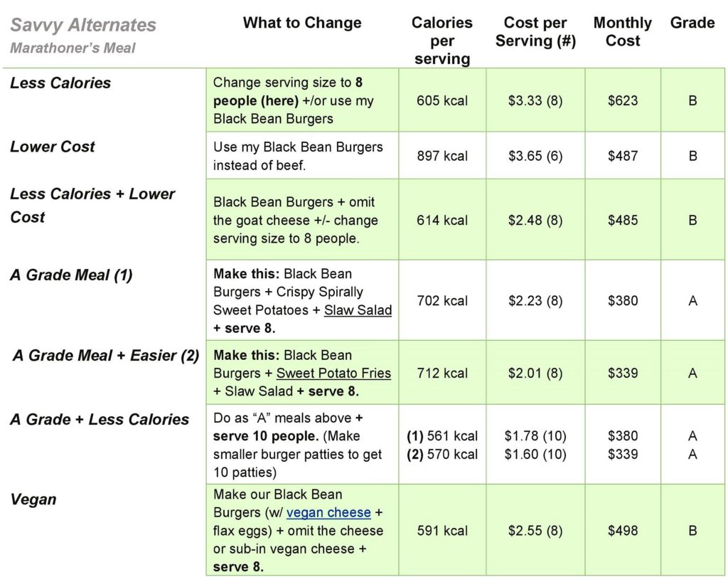The height and width of the screenshot is (577, 728).
Task: Click the 'Monthly Cost' column header
Action: coord(623,32)
